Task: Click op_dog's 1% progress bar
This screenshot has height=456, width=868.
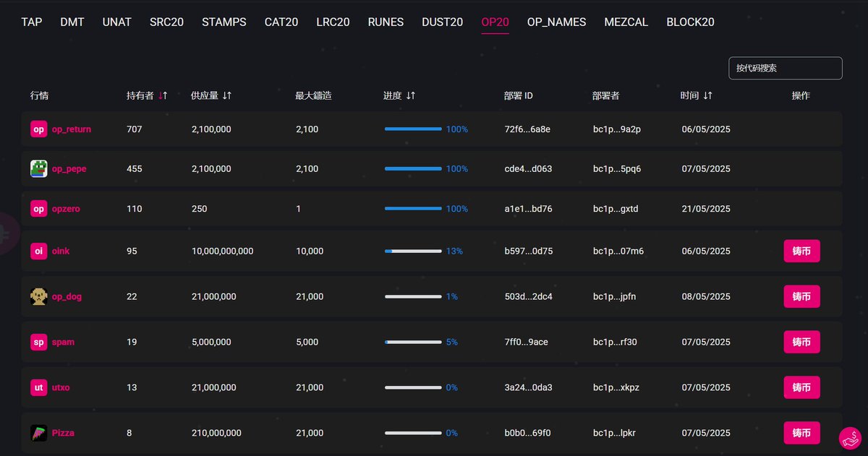Action: 413,296
